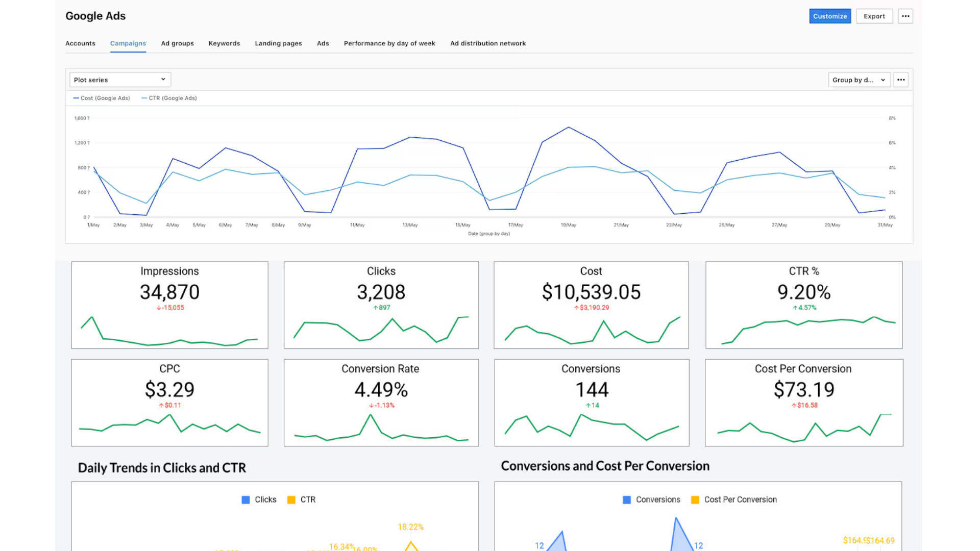
Task: Toggle CTR (Google Ads) series in legend
Action: (169, 98)
